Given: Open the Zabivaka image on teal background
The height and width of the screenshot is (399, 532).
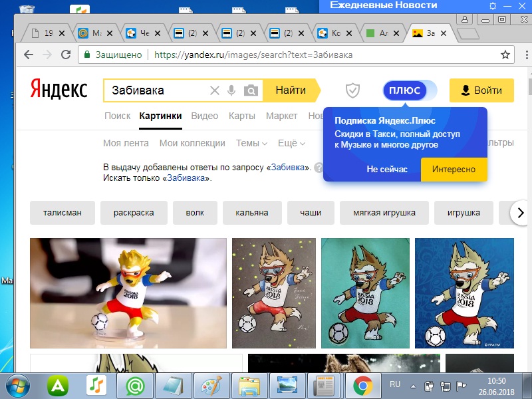Looking at the screenshot, I should coord(365,293).
